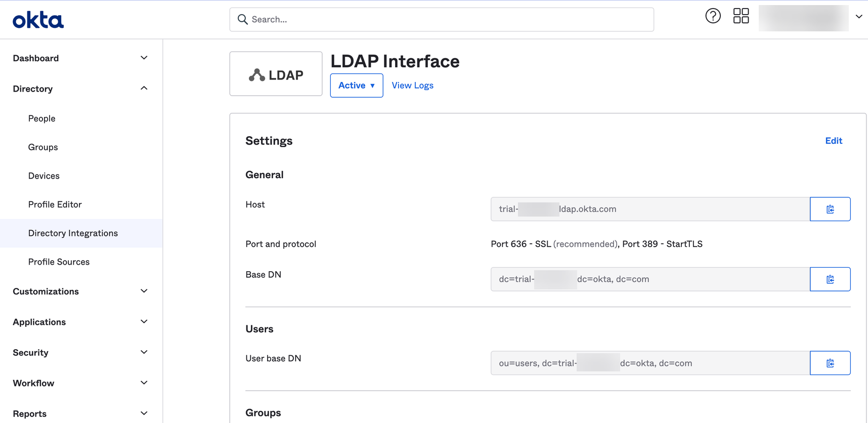The image size is (868, 423).
Task: Click the Base DN text field
Action: point(650,279)
